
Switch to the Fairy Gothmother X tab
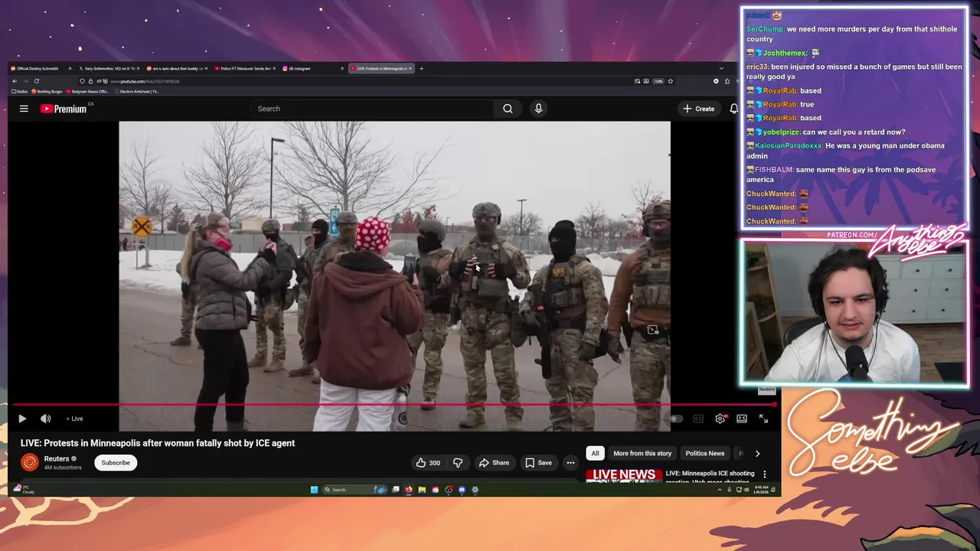107,68
